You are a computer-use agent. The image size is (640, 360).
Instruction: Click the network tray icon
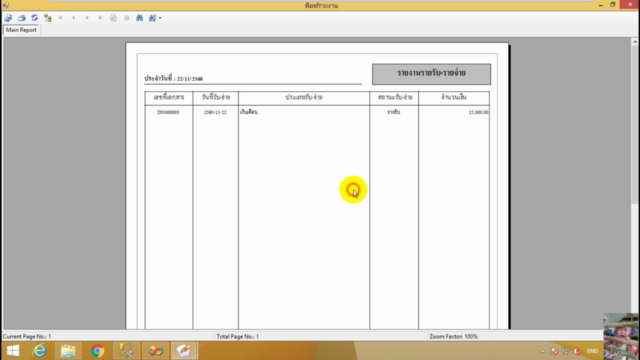(x=565, y=351)
